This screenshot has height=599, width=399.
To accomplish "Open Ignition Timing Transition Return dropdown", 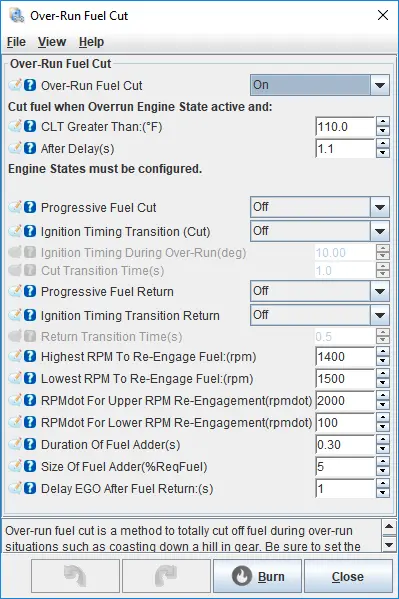I will coord(320,315).
